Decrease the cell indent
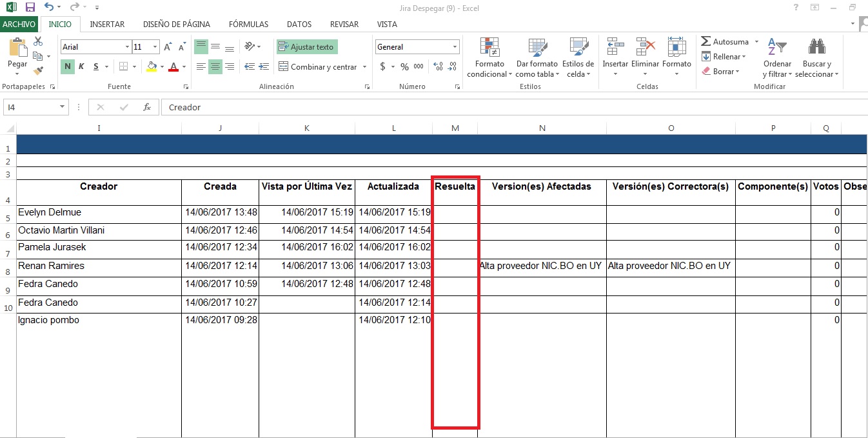 click(x=248, y=66)
